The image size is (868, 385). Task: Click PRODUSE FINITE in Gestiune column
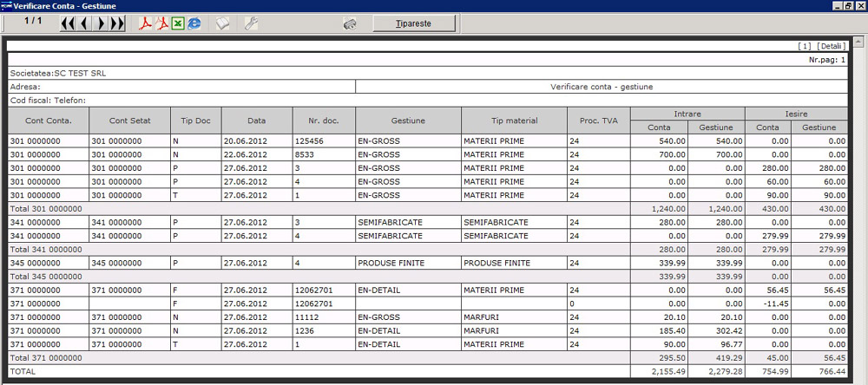[x=391, y=264]
